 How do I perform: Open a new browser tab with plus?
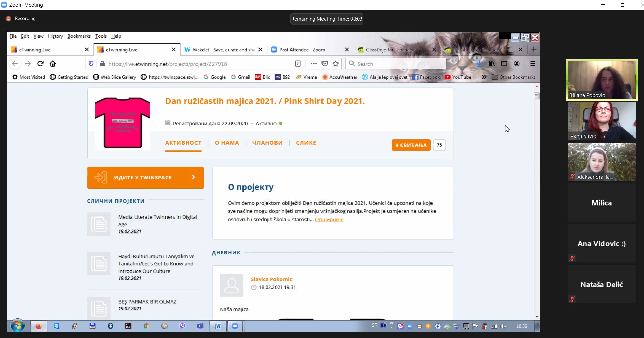[534, 49]
